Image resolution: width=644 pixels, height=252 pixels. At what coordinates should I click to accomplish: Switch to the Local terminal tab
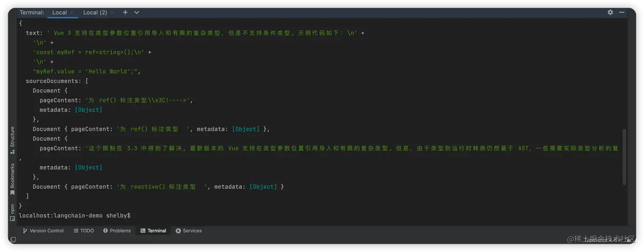(59, 12)
